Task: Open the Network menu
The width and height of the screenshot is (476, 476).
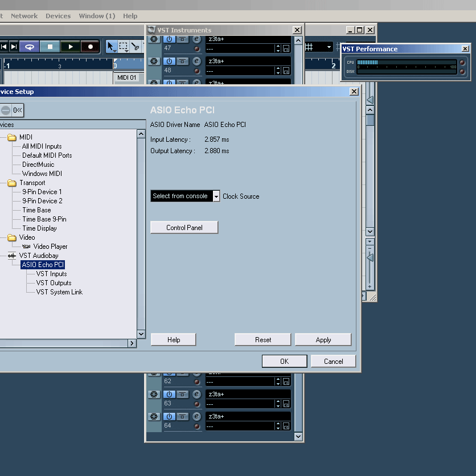Action: [24, 16]
